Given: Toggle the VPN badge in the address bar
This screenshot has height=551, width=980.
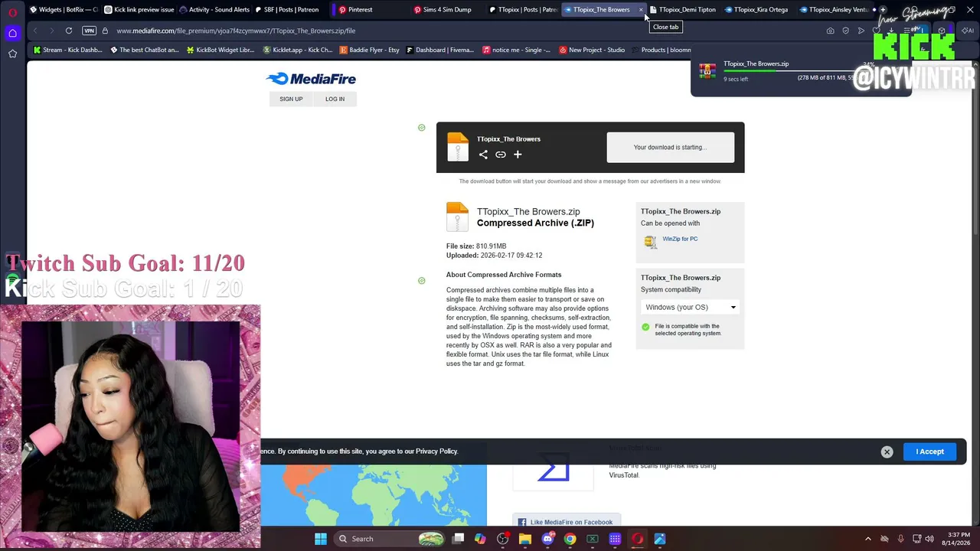Looking at the screenshot, I should (x=89, y=31).
